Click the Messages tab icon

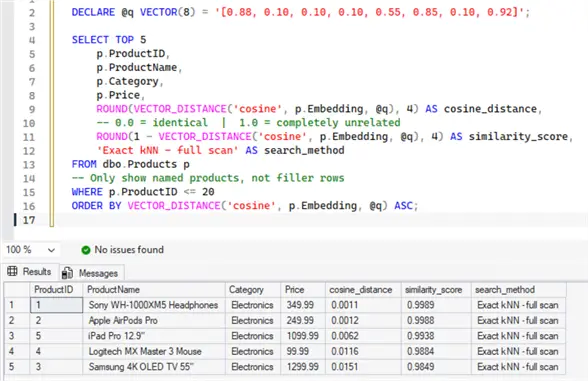tap(67, 273)
